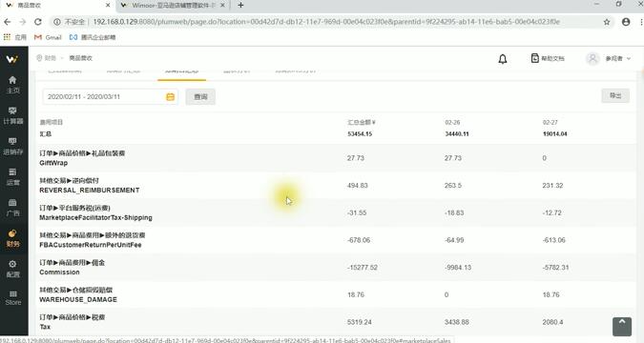Bookmark this page with star icon

[607, 22]
